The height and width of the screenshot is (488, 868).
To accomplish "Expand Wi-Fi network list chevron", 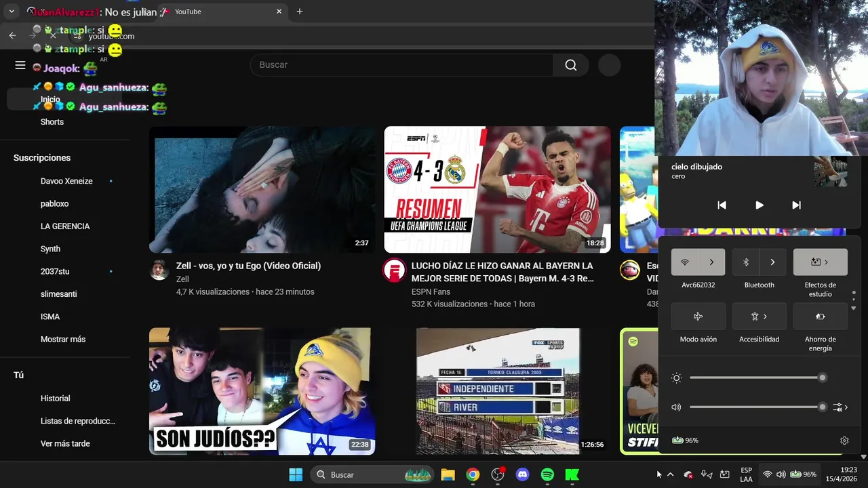I will (x=711, y=262).
